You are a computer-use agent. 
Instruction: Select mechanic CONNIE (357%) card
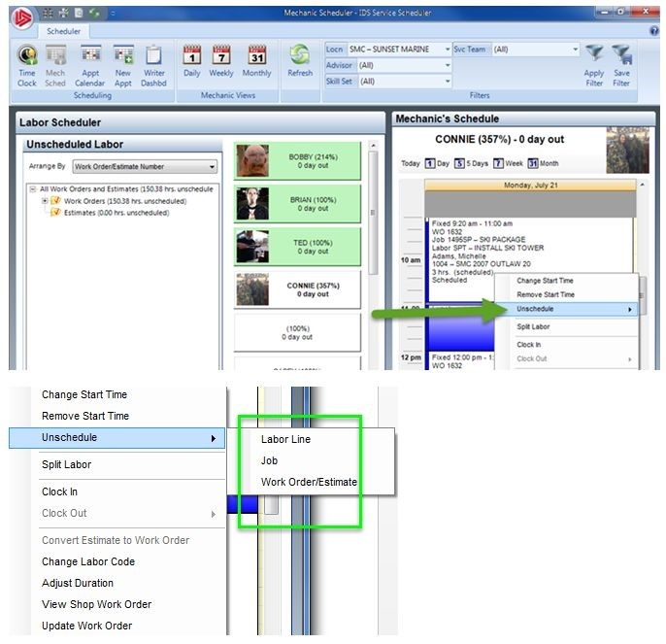click(297, 289)
